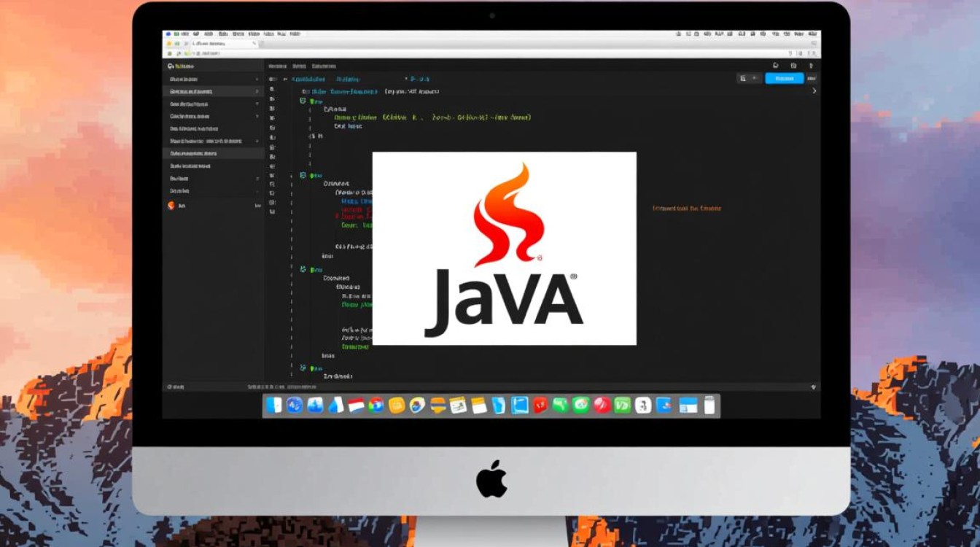This screenshot has height=547, width=980.
Task: Click the status bar icon at bottom right
Action: pos(813,387)
